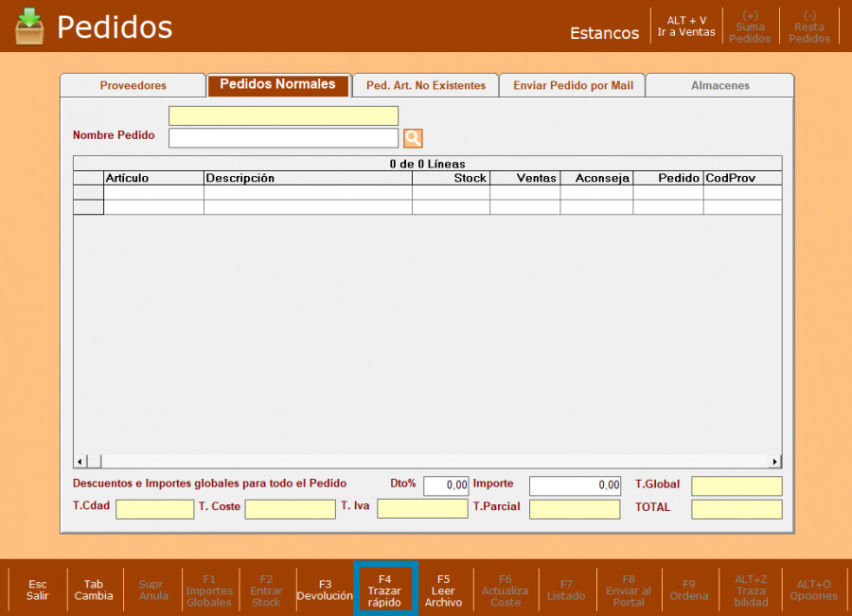Open ALT+O Opciones in bottom bar
Image resolution: width=852 pixels, height=616 pixels.
coord(813,590)
